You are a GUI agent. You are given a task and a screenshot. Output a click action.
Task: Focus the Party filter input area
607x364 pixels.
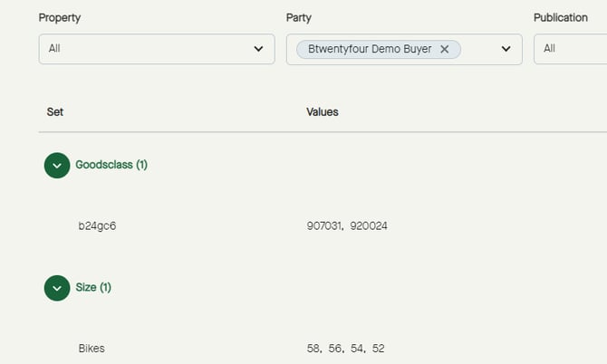pos(478,49)
